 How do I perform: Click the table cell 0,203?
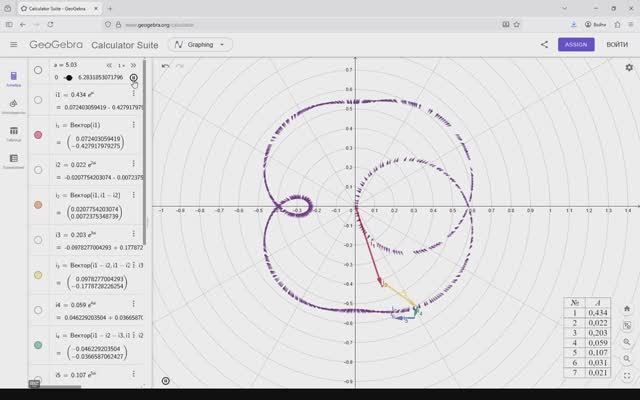pos(598,333)
